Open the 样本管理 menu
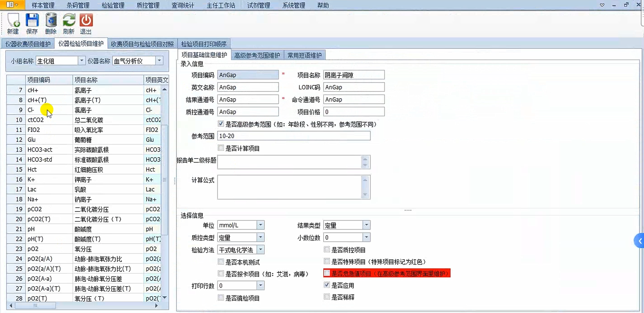The width and height of the screenshot is (644, 313). pyautogui.click(x=43, y=5)
